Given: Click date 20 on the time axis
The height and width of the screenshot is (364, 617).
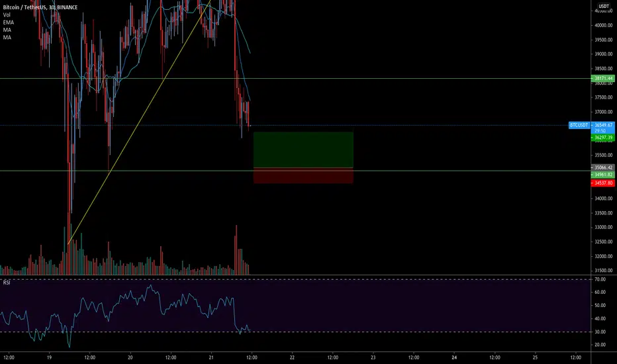Looking at the screenshot, I should 130,357.
